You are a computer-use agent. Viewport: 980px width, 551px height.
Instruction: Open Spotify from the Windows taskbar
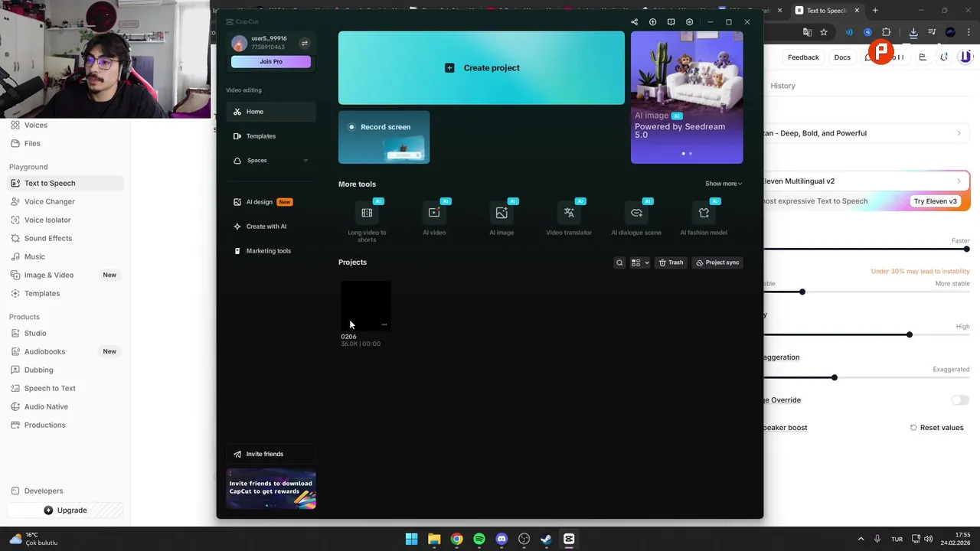click(x=479, y=539)
